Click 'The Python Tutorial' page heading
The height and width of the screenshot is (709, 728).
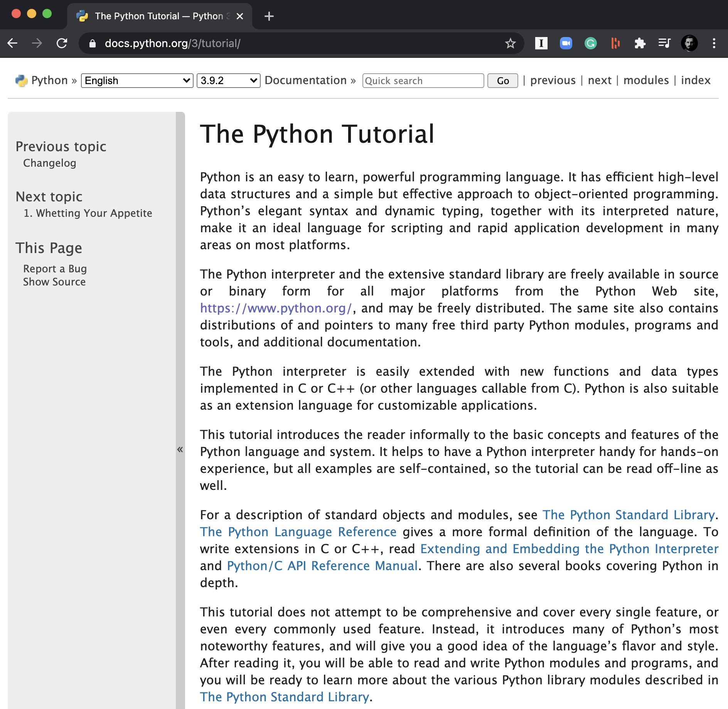[x=317, y=134]
